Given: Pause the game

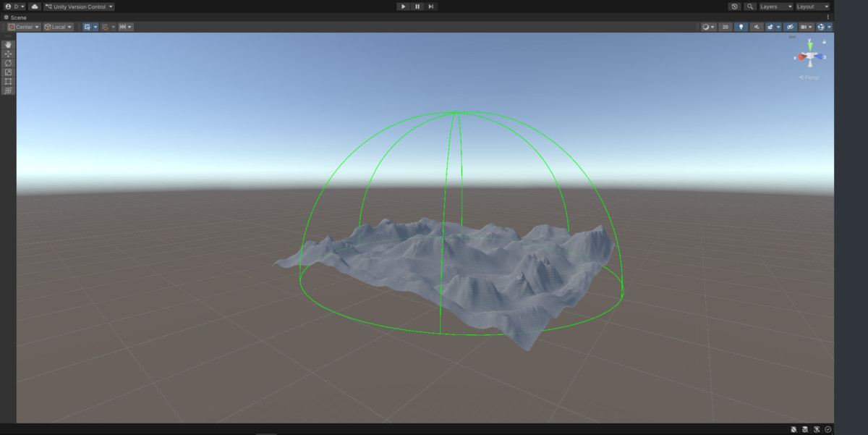Looking at the screenshot, I should click(417, 7).
